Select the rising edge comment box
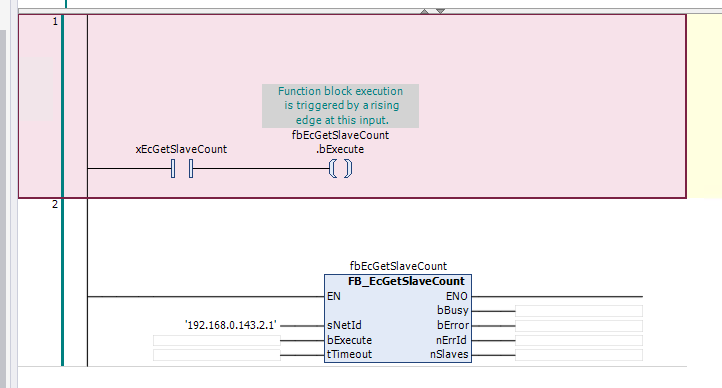 (x=340, y=106)
